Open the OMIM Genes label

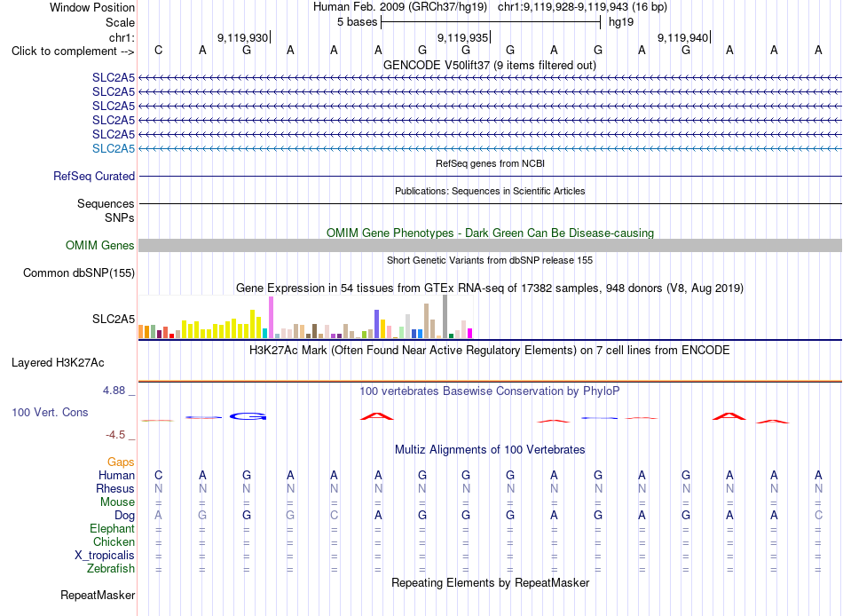click(99, 245)
